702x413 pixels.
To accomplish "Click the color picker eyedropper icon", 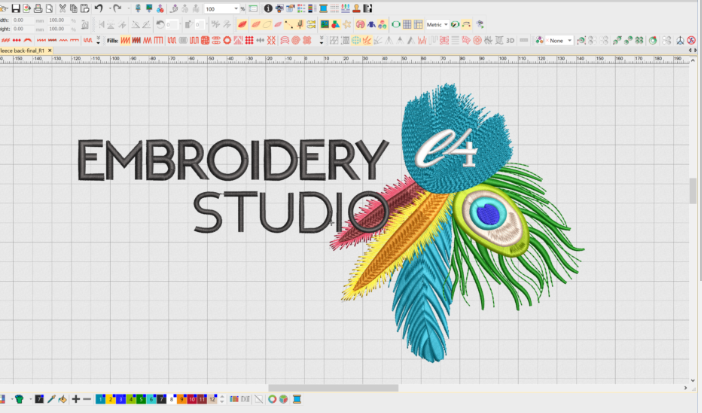I will click(51, 399).
